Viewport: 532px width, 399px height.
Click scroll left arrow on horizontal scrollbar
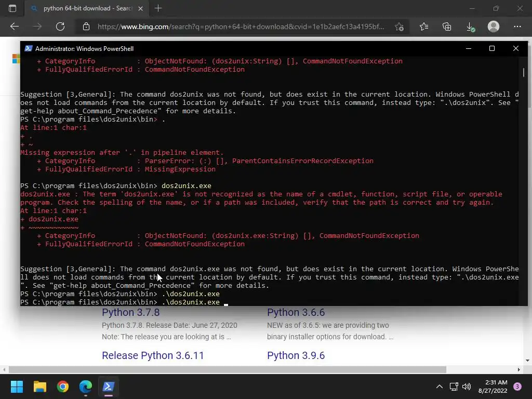4,369
